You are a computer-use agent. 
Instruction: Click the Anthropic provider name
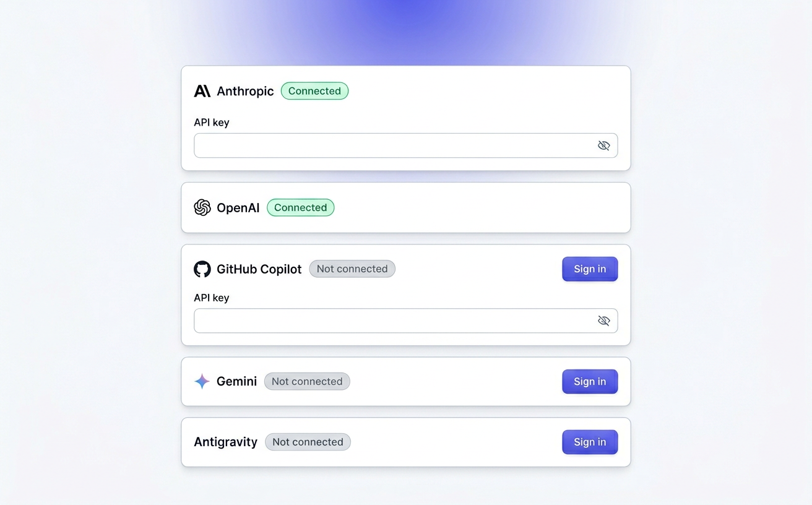click(x=245, y=91)
